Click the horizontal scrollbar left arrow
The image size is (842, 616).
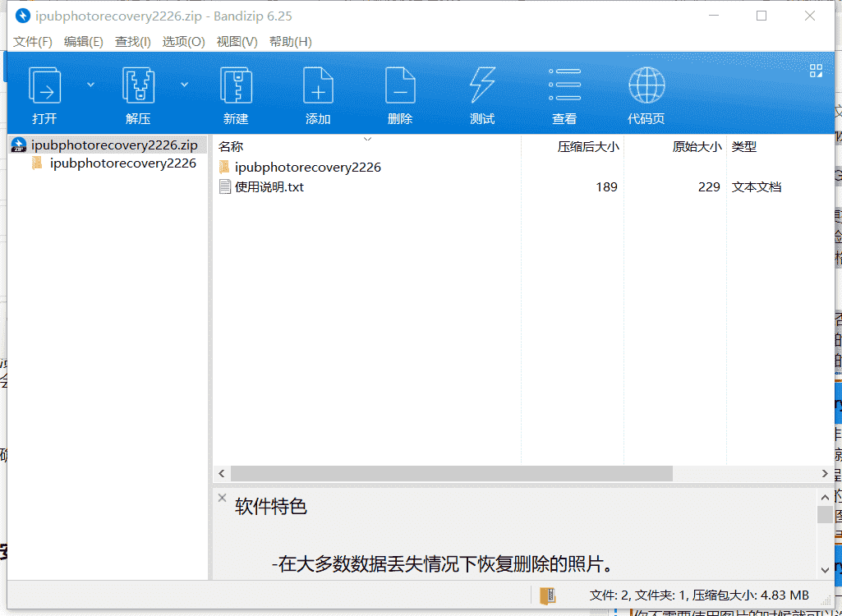pos(222,474)
